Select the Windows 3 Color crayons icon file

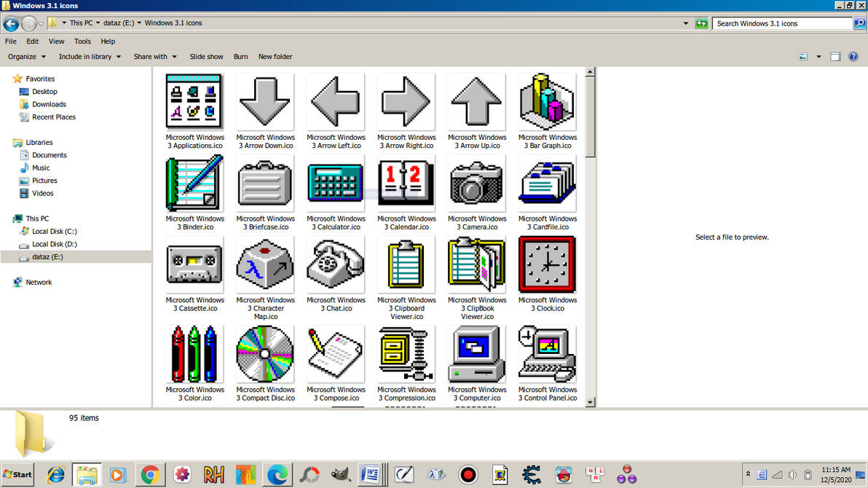pos(194,354)
